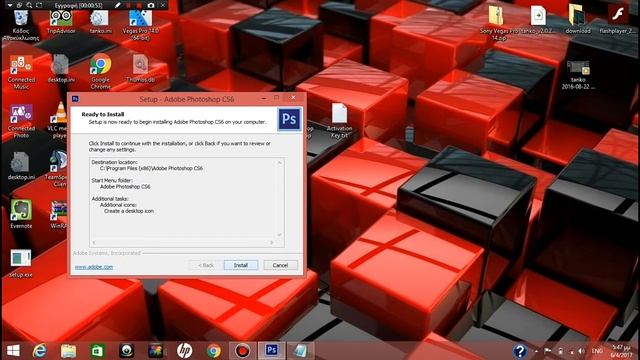The height and width of the screenshot is (360, 640).
Task: Select the download folder icon
Action: (x=578, y=19)
